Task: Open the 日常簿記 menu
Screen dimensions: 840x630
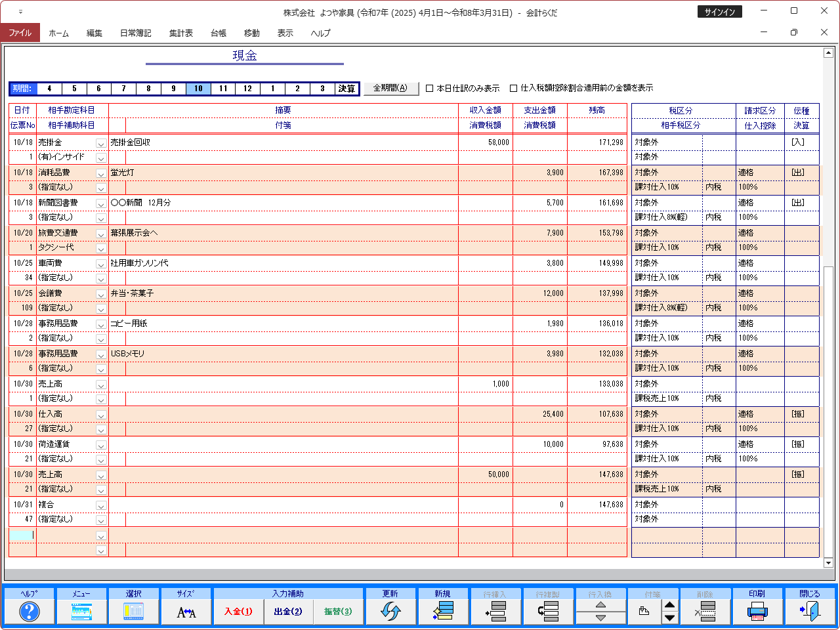Action: [135, 33]
